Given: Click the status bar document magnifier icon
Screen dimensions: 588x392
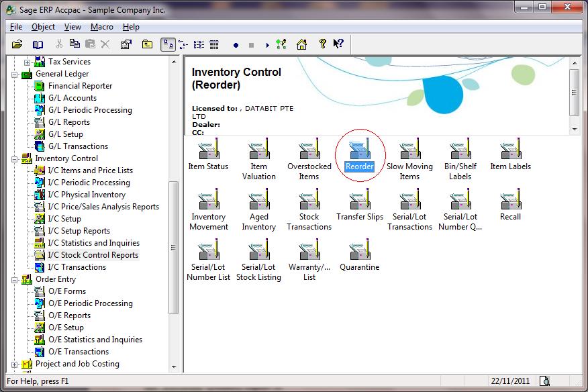Looking at the screenshot, I should click(544, 381).
